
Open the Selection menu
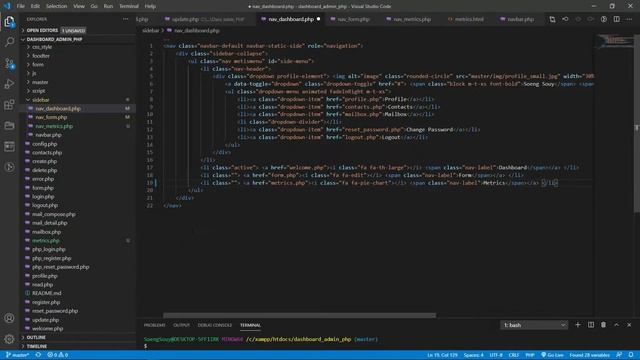click(56, 6)
